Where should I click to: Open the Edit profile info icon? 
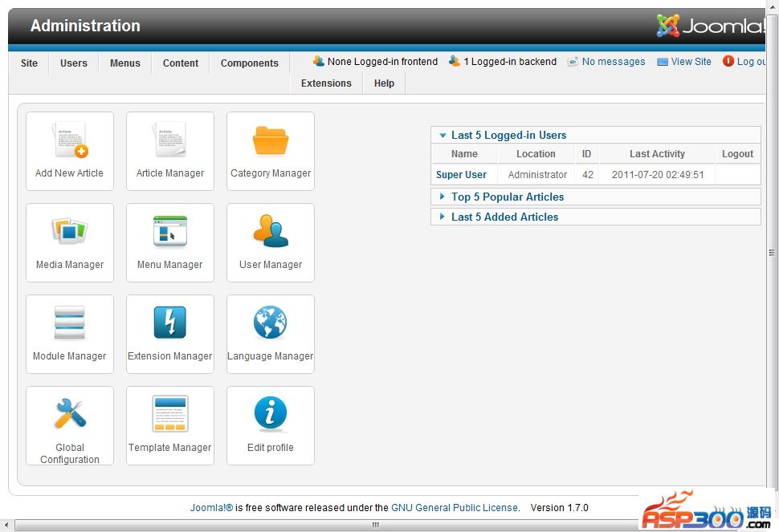pyautogui.click(x=271, y=413)
